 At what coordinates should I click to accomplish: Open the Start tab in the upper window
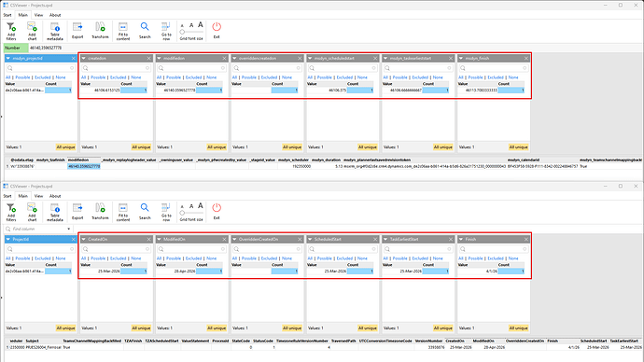(x=7, y=15)
